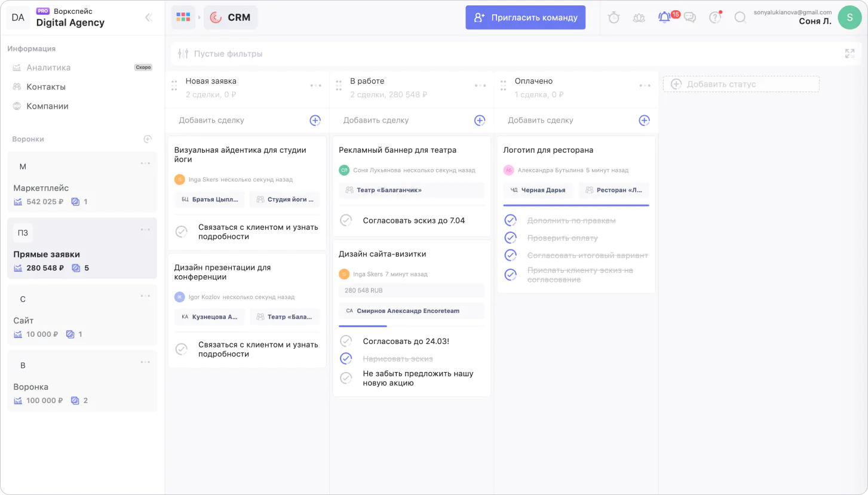
Task: Open Александра Бутылина avatar on logo card
Action: [508, 170]
